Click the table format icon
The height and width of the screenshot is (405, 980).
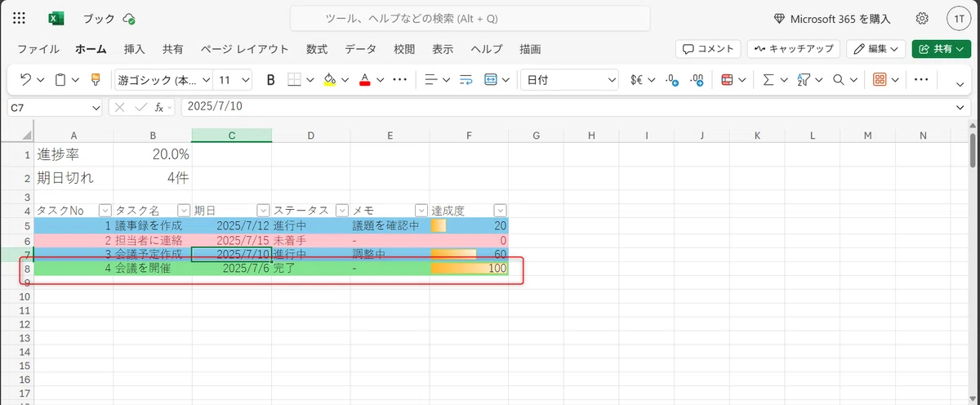click(x=727, y=80)
